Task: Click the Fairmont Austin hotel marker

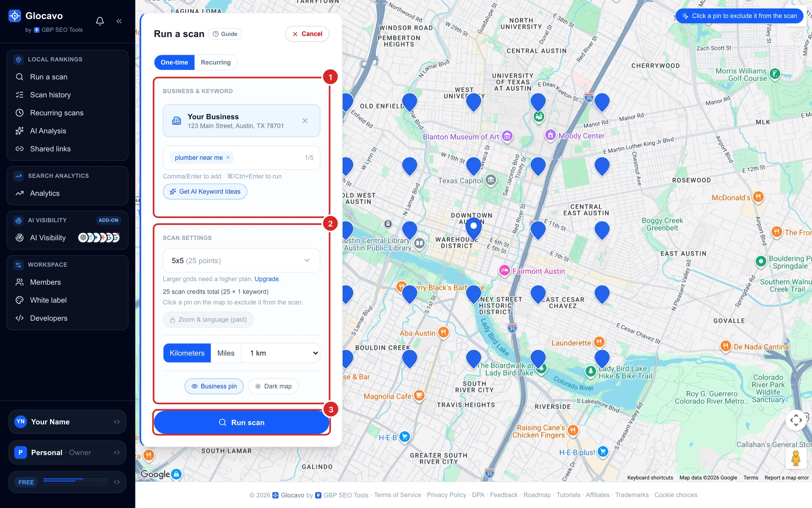Action: tap(504, 271)
